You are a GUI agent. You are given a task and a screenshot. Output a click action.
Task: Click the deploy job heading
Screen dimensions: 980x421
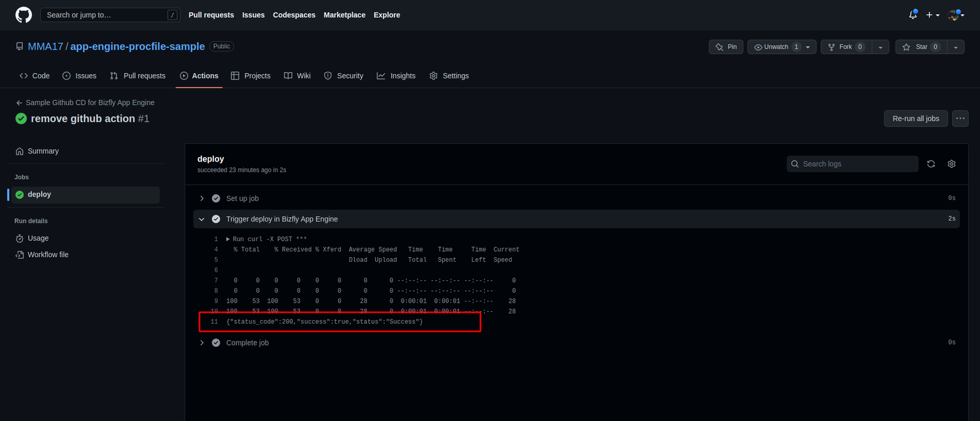point(211,159)
